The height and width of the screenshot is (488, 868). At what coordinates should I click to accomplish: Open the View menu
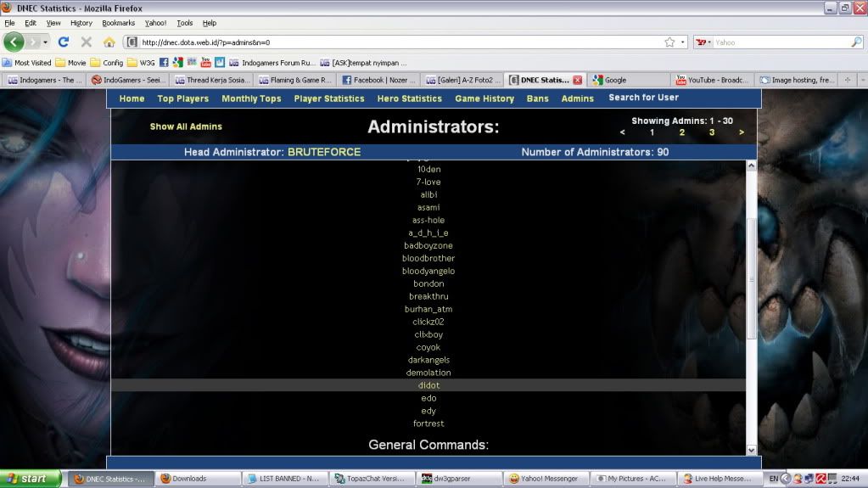click(53, 23)
